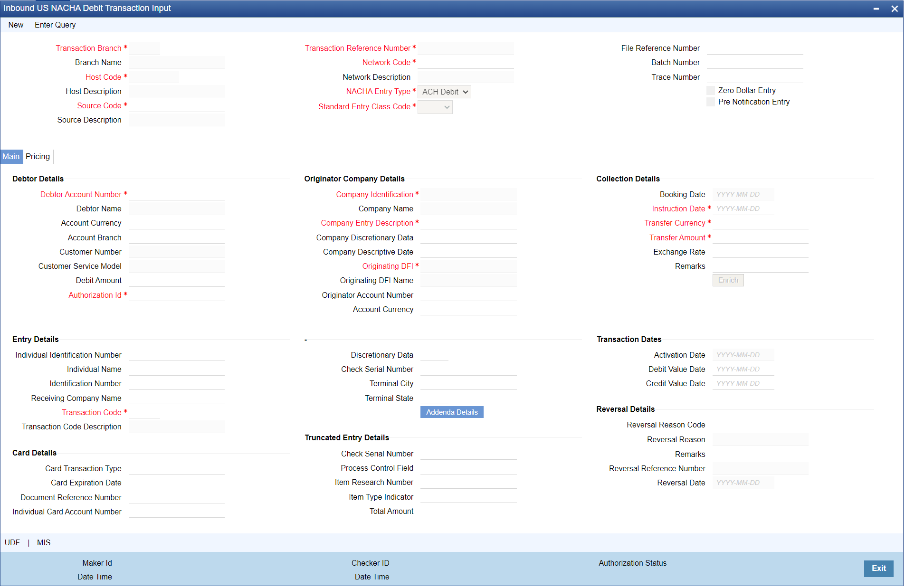Focus the Transaction Branch field
Viewport: 905px width, 588px height.
point(144,48)
